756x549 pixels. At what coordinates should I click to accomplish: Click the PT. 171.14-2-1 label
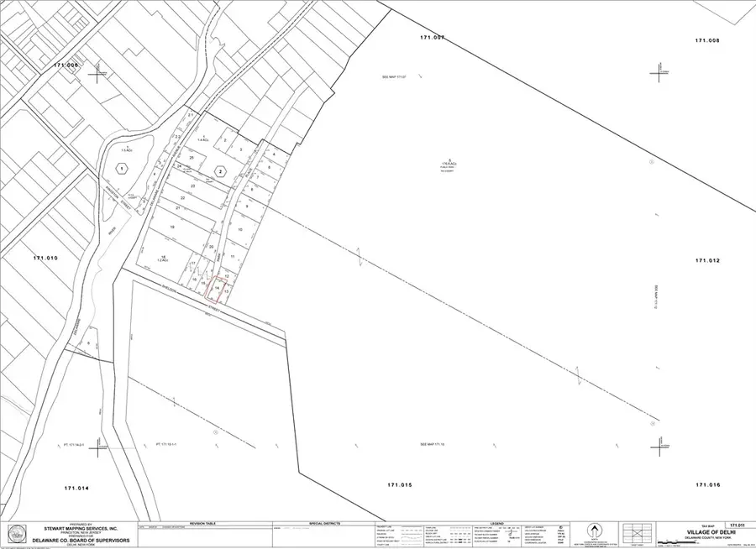click(x=73, y=444)
